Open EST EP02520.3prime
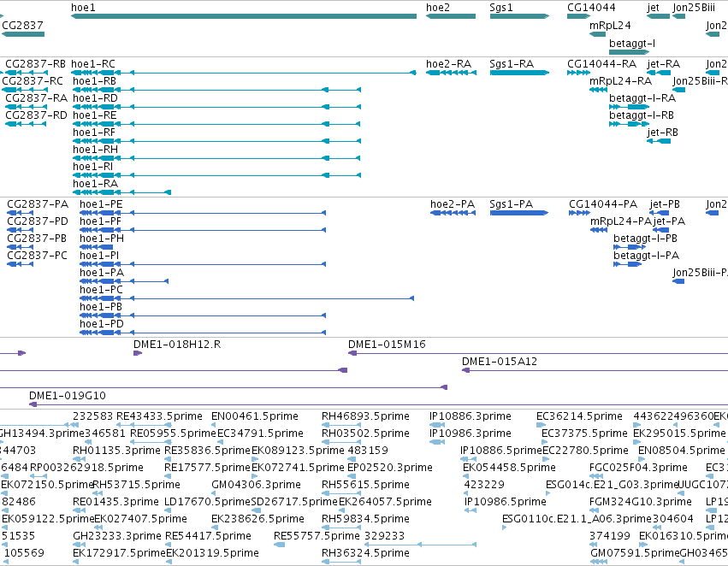 tap(390, 468)
